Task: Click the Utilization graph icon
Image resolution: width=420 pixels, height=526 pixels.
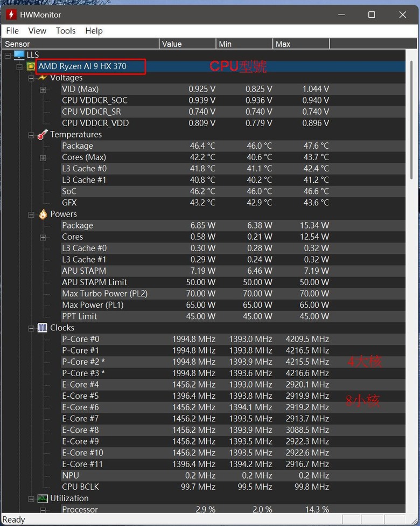Action: pos(43,499)
